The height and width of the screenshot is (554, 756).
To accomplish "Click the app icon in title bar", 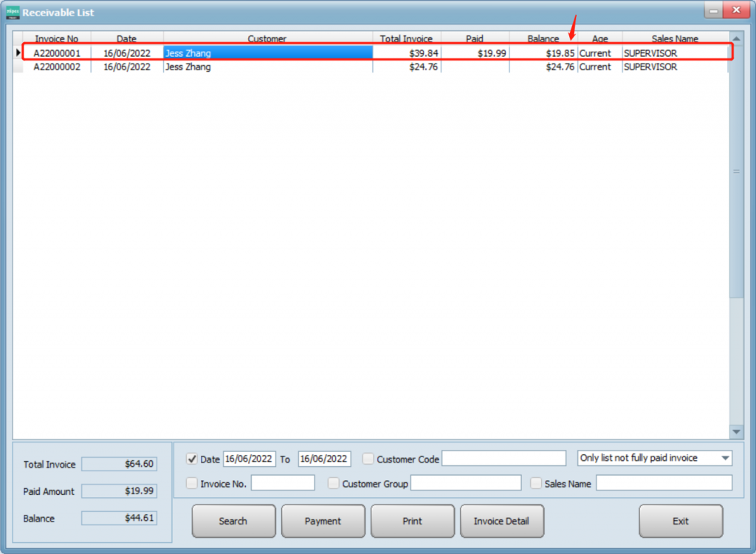I will pyautogui.click(x=13, y=13).
